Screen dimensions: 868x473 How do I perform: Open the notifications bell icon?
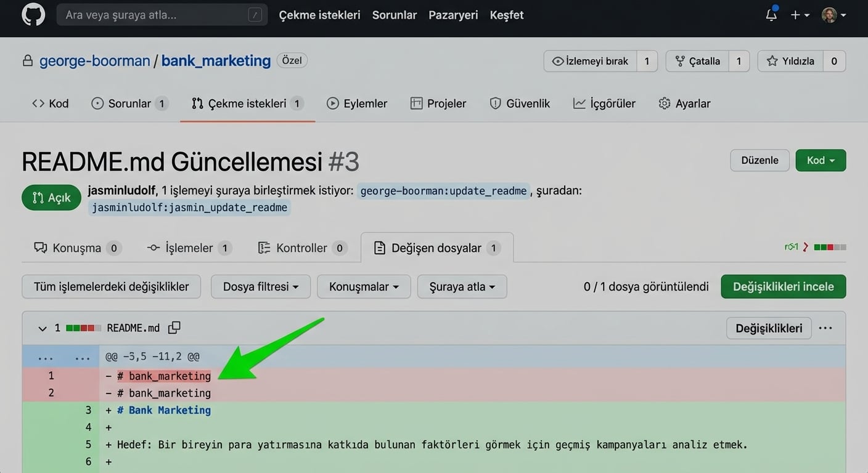770,15
